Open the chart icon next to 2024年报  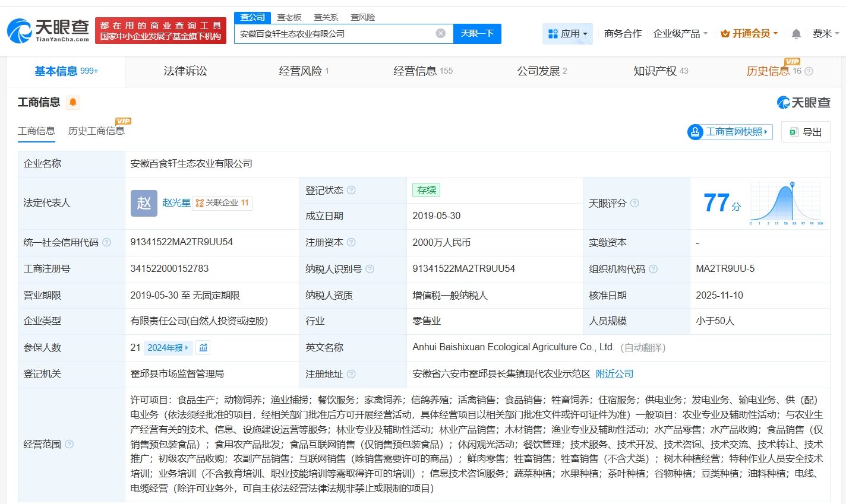click(x=203, y=348)
